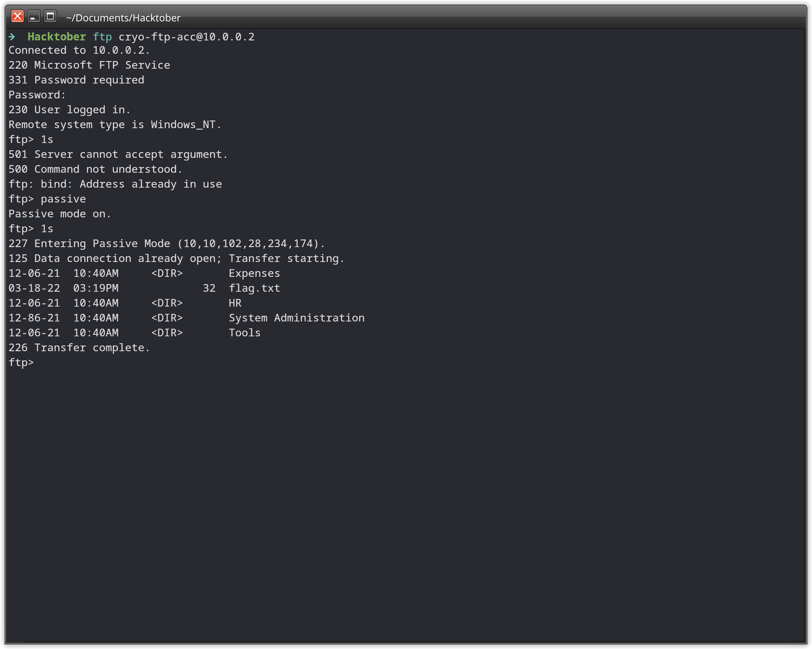
Task: Click the '226 Transfer complete.' line
Action: [x=79, y=348]
